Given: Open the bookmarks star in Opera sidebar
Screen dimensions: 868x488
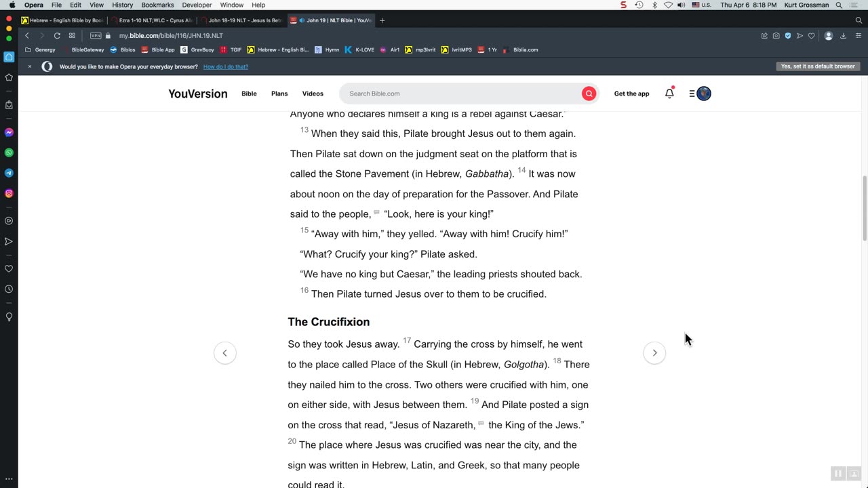Looking at the screenshot, I should 9,77.
